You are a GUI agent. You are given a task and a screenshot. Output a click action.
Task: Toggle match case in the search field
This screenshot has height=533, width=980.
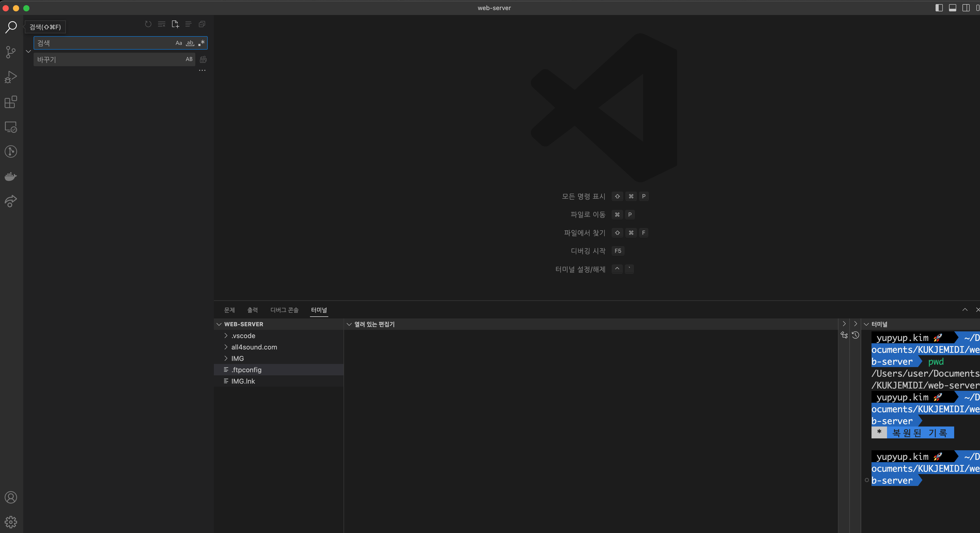pos(179,43)
